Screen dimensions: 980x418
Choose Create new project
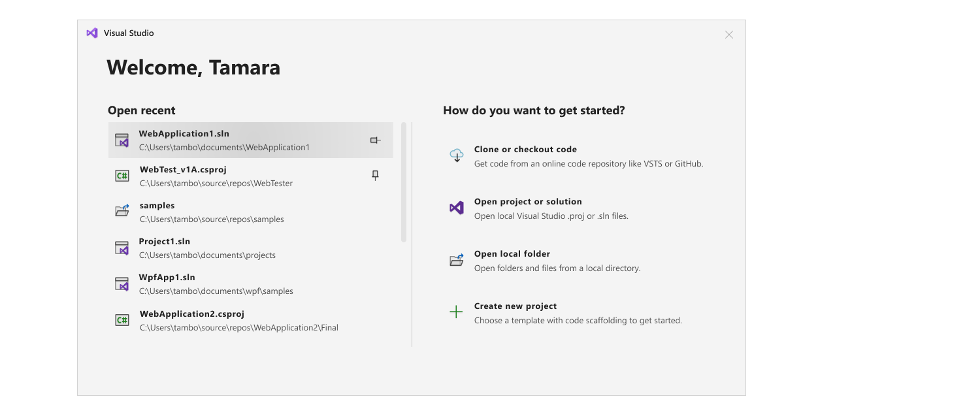(x=566, y=313)
